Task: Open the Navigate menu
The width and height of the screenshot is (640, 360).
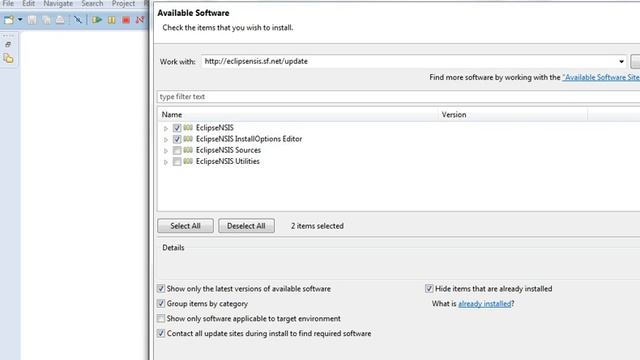Action: [x=58, y=4]
